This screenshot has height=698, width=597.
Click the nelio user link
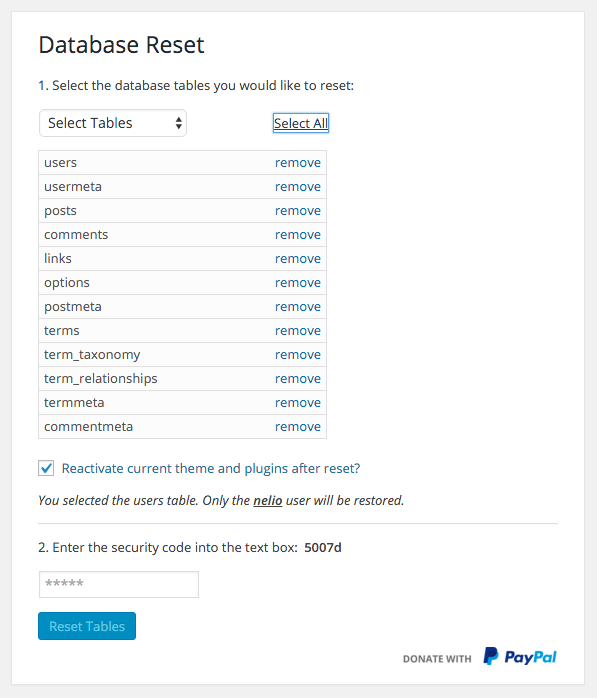point(268,501)
